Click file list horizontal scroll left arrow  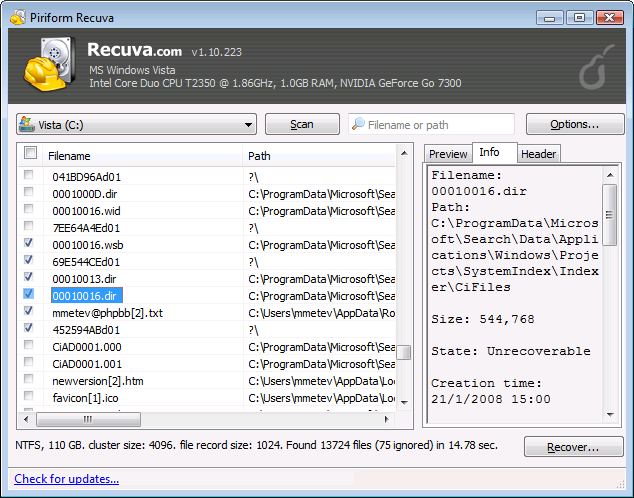[x=26, y=419]
